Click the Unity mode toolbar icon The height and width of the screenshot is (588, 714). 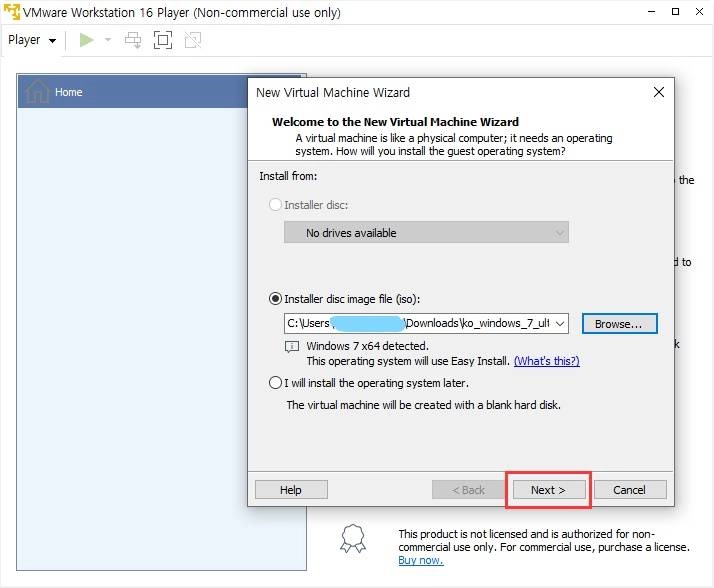(x=193, y=40)
